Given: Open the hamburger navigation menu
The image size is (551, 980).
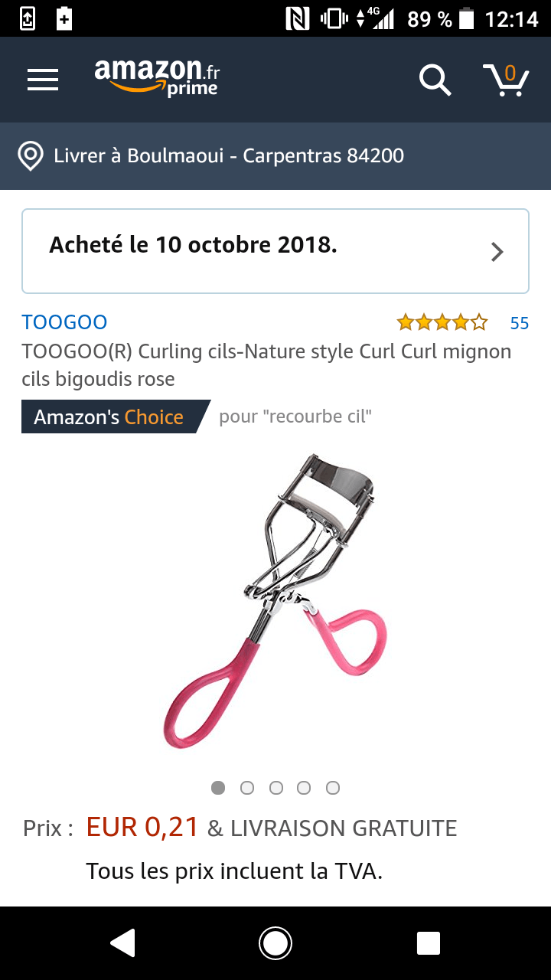Looking at the screenshot, I should (43, 80).
